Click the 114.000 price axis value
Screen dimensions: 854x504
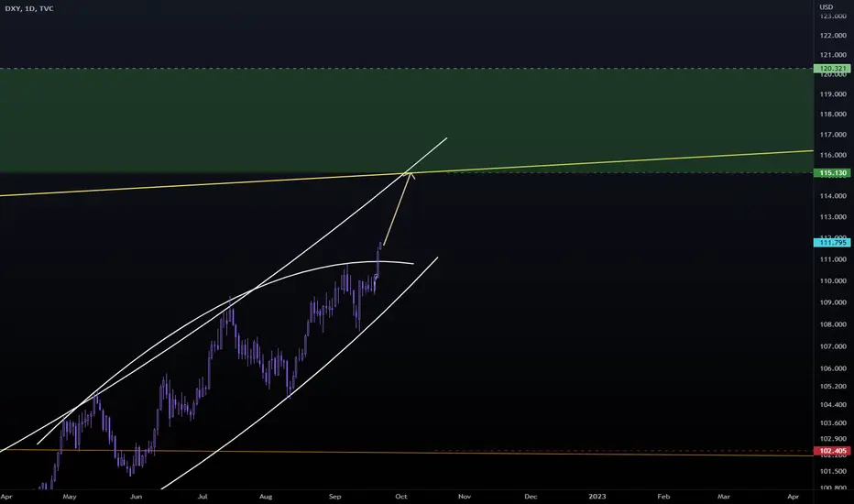(833, 195)
